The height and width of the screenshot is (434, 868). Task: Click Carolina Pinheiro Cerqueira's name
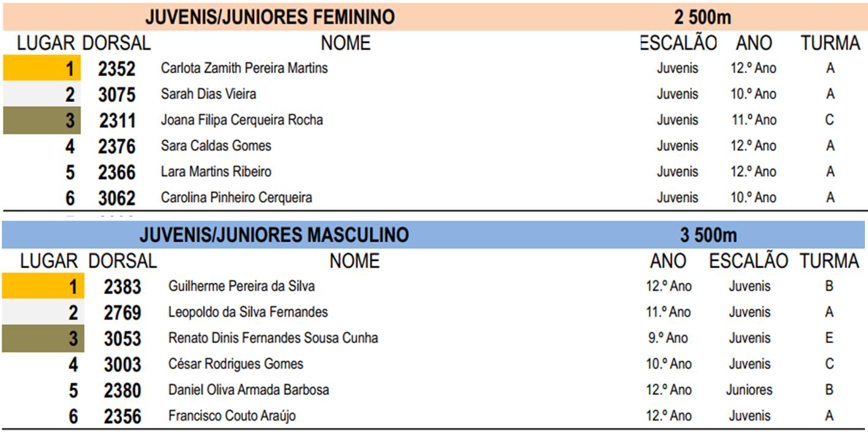coord(236,198)
